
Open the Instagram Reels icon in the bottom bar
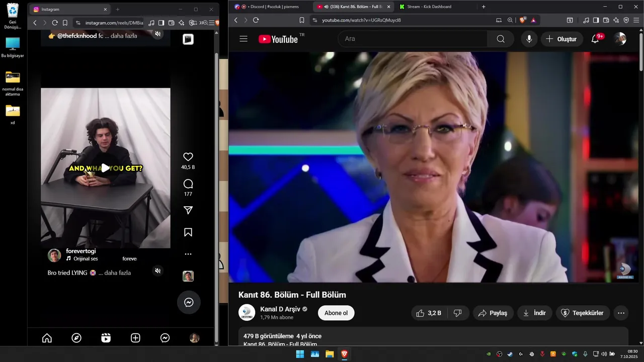tap(106, 338)
